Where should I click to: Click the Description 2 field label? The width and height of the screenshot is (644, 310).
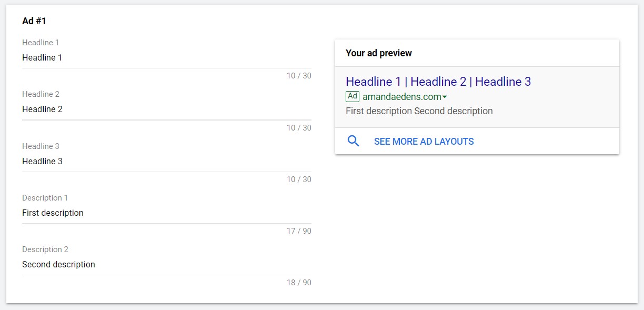[x=45, y=249]
